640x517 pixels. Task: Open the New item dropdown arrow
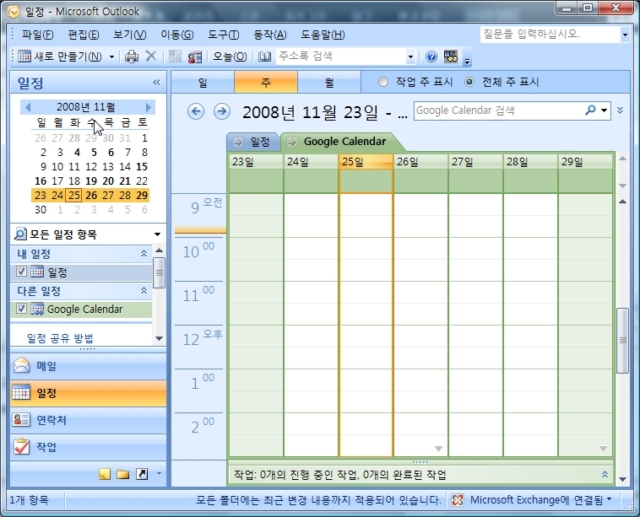(x=111, y=57)
